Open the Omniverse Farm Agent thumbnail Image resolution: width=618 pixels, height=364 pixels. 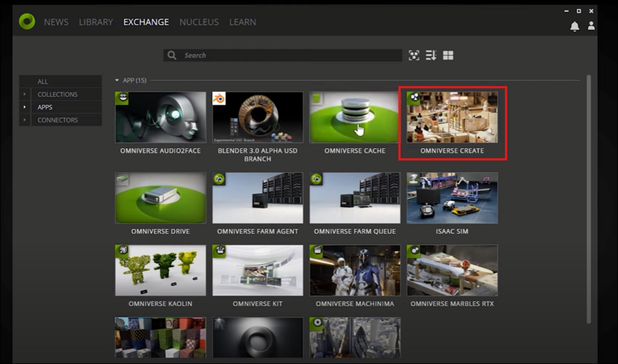[257, 198]
